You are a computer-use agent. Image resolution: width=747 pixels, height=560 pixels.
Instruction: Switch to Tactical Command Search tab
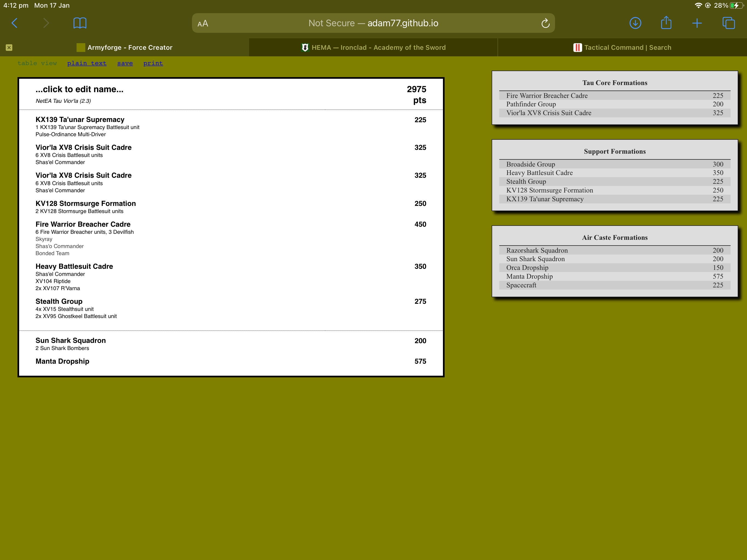[622, 48]
